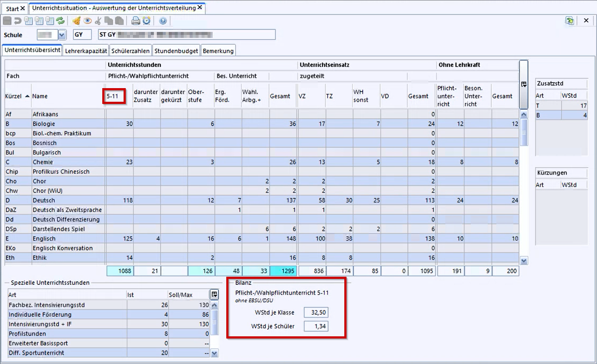
Task: Click the second table-sheet toolbar icon
Action: point(39,20)
